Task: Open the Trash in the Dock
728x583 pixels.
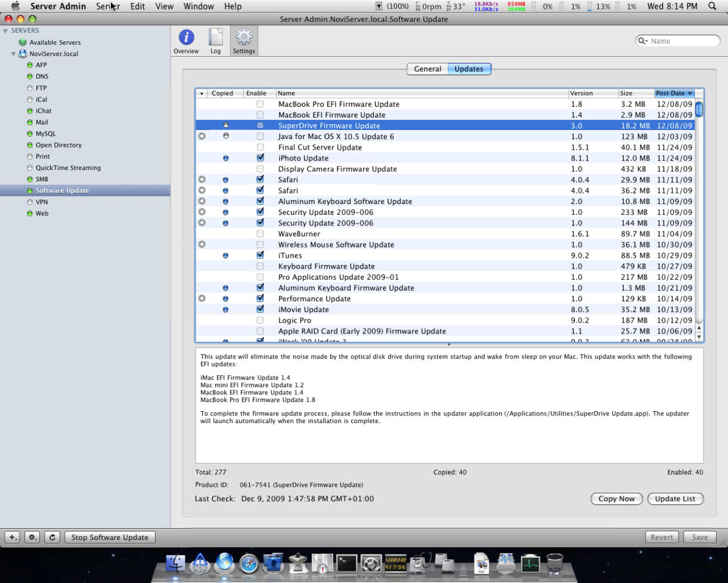Action: pos(554,563)
